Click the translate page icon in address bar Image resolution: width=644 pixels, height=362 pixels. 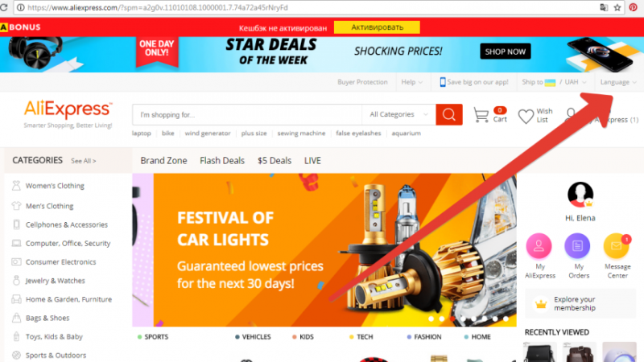pyautogui.click(x=604, y=7)
